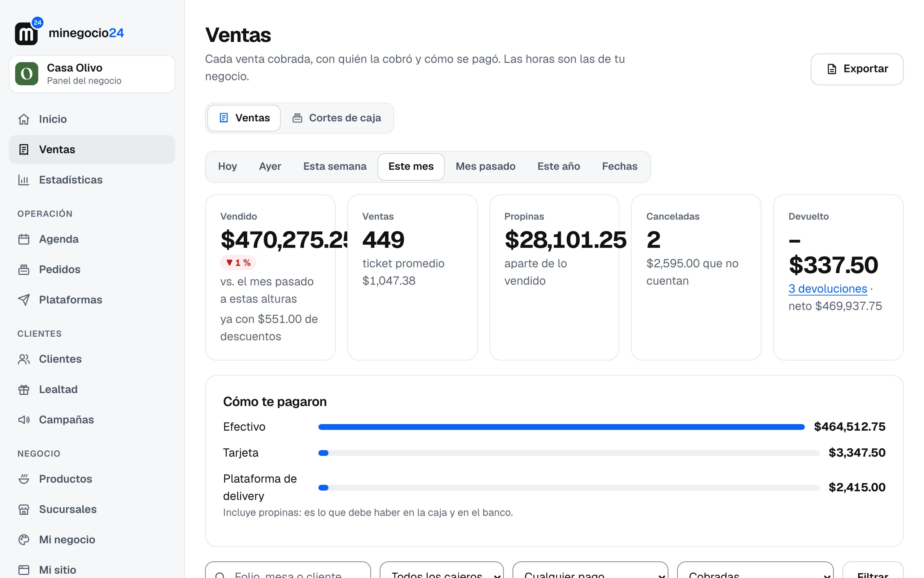
Task: Click the Efectivo payment progress bar
Action: pyautogui.click(x=561, y=427)
